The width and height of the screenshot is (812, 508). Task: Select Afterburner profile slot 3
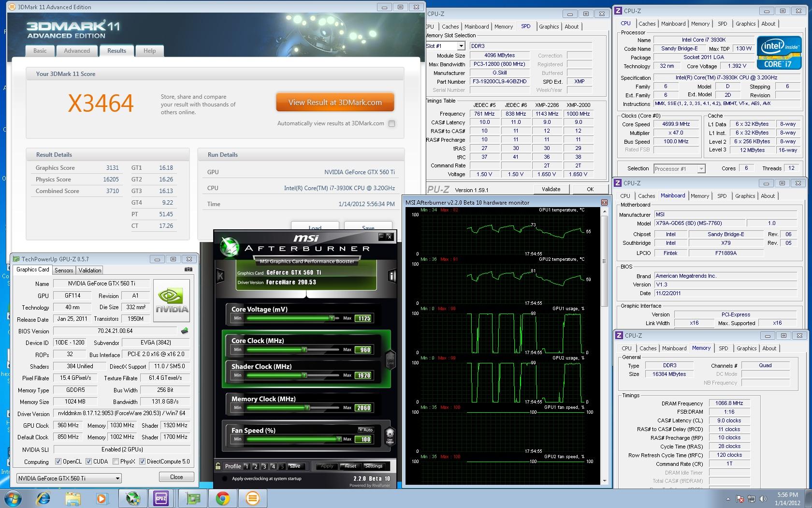pyautogui.click(x=264, y=466)
